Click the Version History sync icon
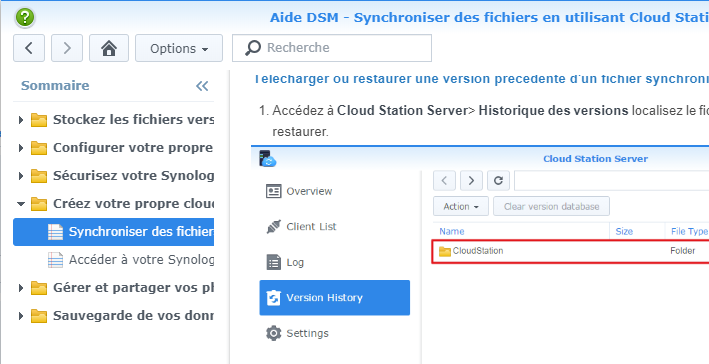Screen dimensions: 709x364 click(274, 298)
